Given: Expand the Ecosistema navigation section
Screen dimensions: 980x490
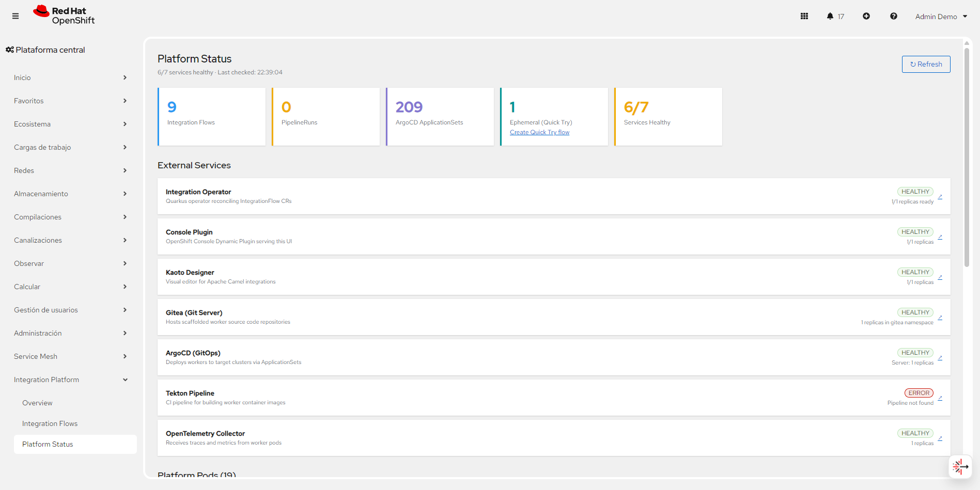Looking at the screenshot, I should 71,124.
